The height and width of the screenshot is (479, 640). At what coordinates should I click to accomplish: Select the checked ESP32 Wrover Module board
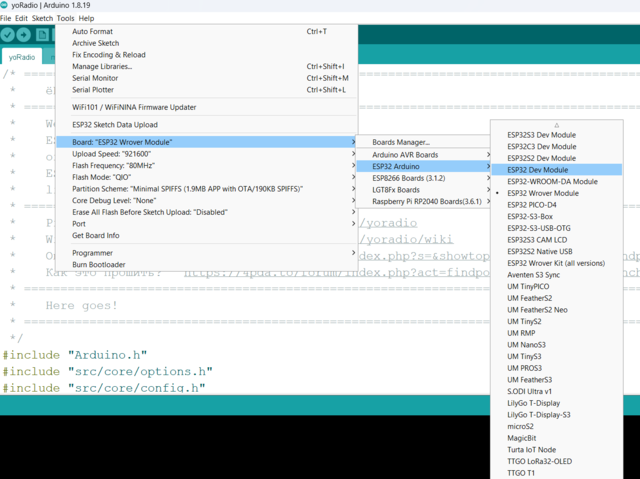coord(557,193)
